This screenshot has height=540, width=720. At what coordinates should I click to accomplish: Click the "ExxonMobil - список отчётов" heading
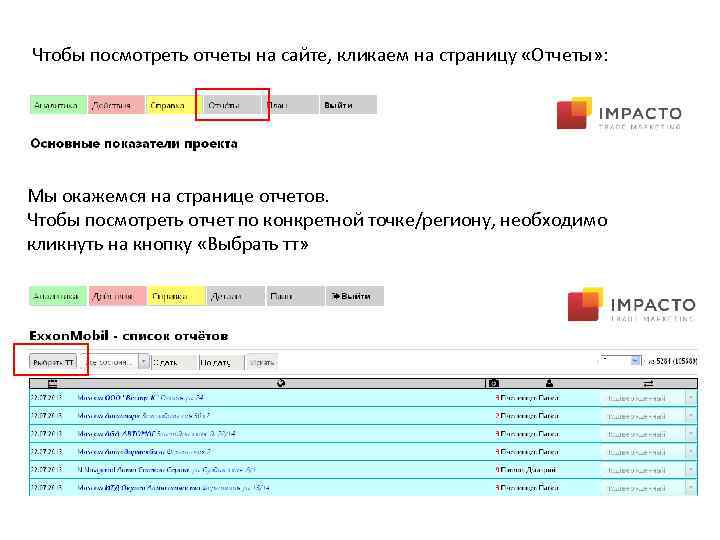click(x=129, y=336)
